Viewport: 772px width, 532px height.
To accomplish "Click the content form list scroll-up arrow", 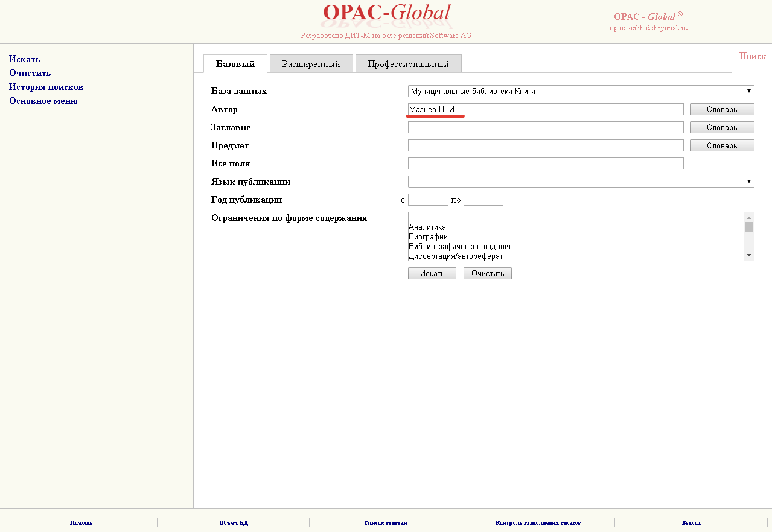I will pos(749,217).
